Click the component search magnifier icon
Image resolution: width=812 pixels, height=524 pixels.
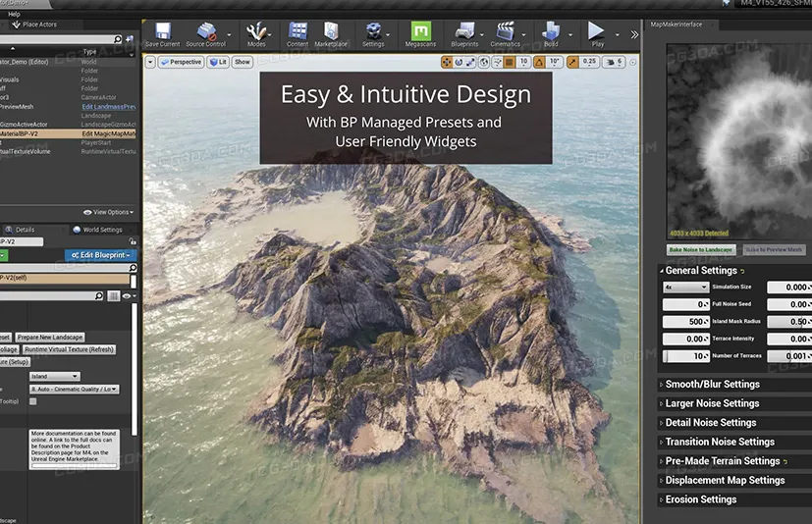[133, 268]
